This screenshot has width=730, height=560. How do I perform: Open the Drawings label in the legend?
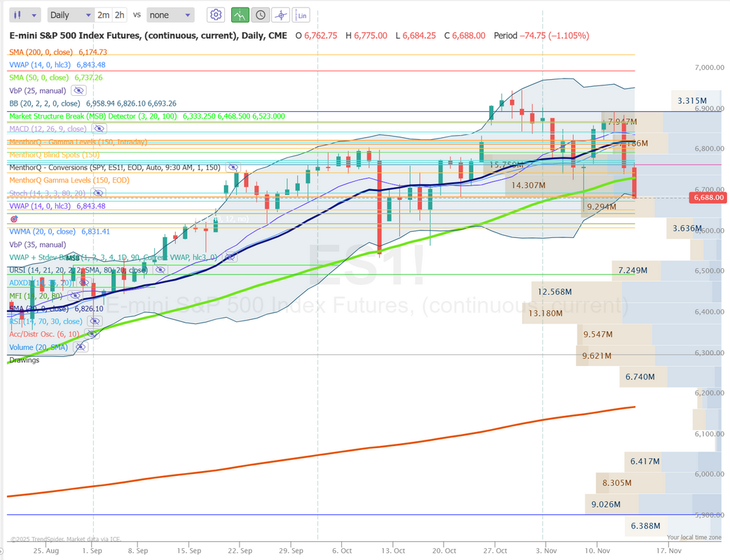(x=25, y=360)
